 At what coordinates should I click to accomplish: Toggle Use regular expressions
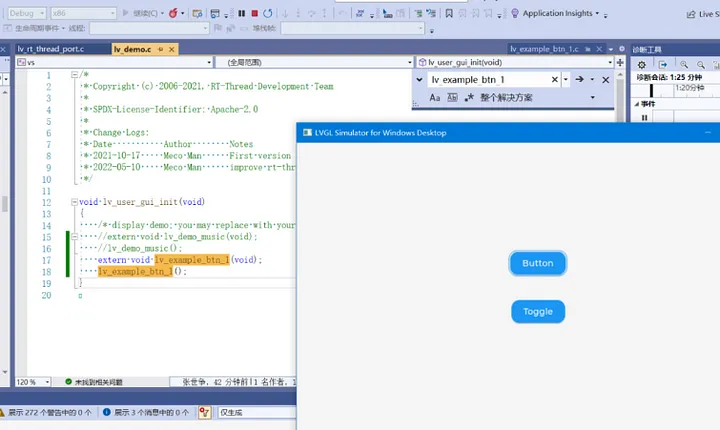469,97
